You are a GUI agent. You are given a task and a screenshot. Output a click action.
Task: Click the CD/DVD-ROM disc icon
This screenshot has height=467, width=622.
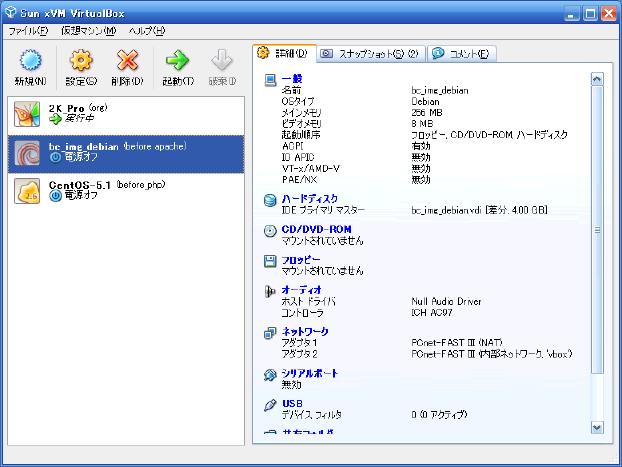click(270, 231)
